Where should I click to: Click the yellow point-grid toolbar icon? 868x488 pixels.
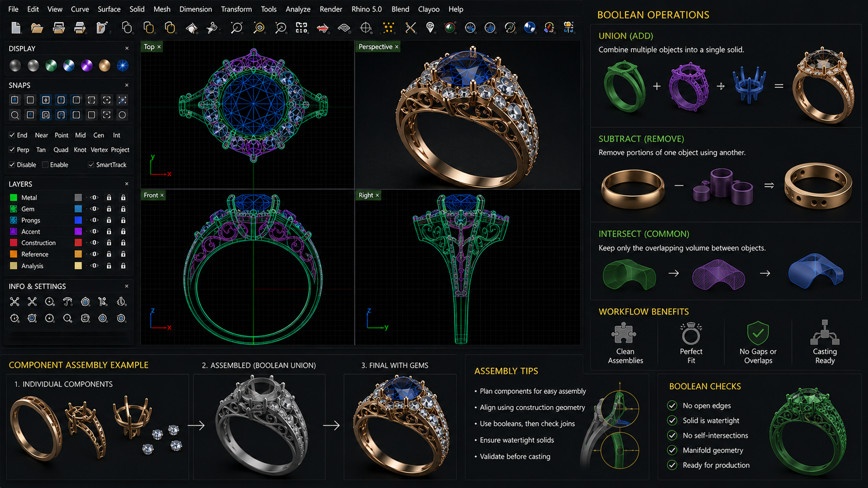[x=388, y=28]
